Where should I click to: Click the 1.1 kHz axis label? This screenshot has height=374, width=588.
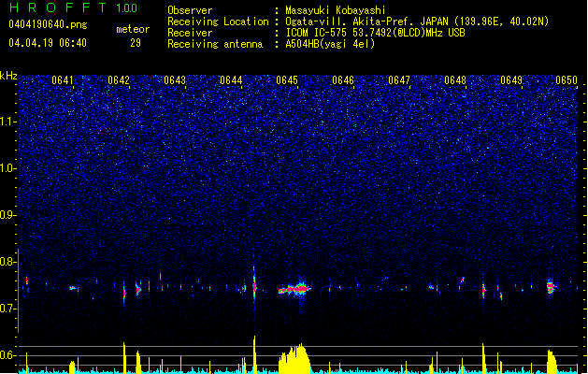[8, 122]
